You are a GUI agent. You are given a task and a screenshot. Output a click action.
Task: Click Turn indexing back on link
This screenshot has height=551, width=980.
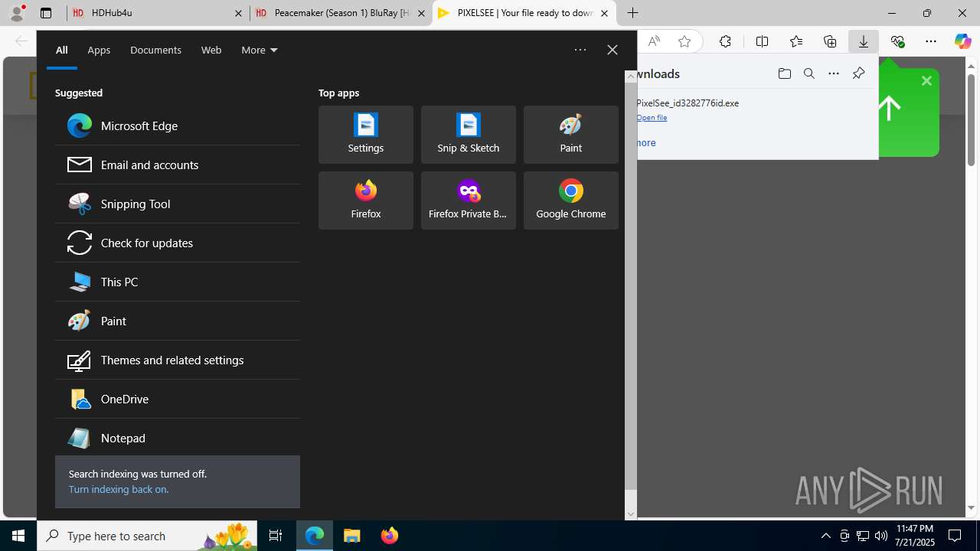click(x=119, y=489)
